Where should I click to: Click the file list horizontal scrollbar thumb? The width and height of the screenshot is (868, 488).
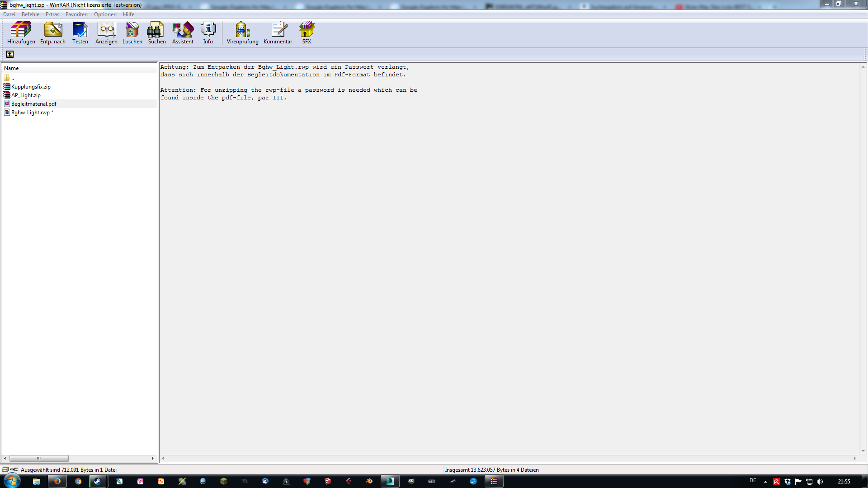click(39, 458)
